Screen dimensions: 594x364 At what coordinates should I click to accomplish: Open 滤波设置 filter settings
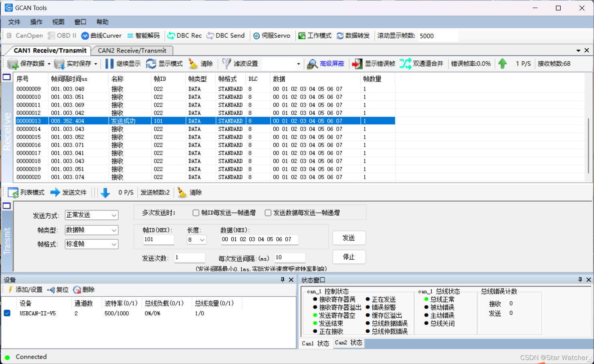click(x=240, y=64)
